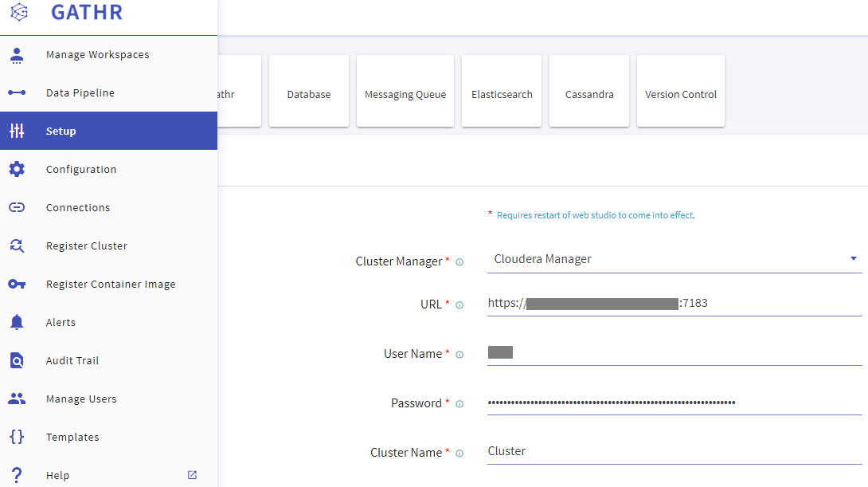Click the info icon beside User Name

[x=459, y=355]
